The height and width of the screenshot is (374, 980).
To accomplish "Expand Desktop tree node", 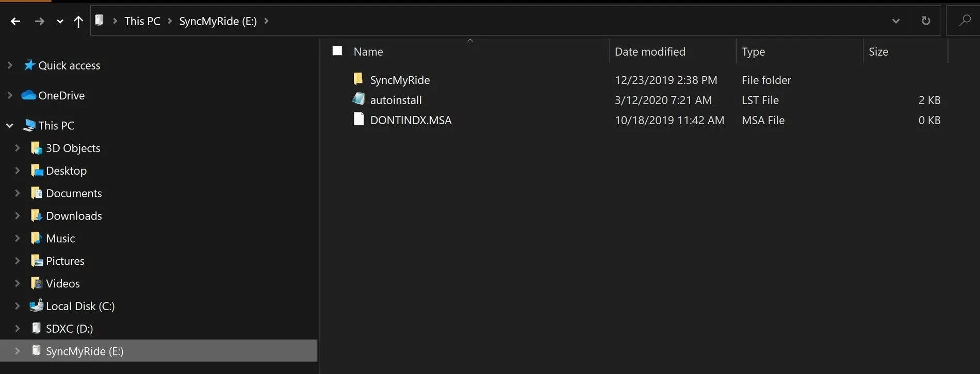I will tap(17, 171).
